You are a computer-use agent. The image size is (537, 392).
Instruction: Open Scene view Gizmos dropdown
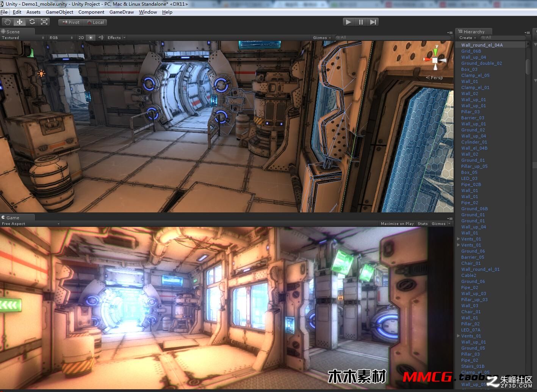pos(322,37)
